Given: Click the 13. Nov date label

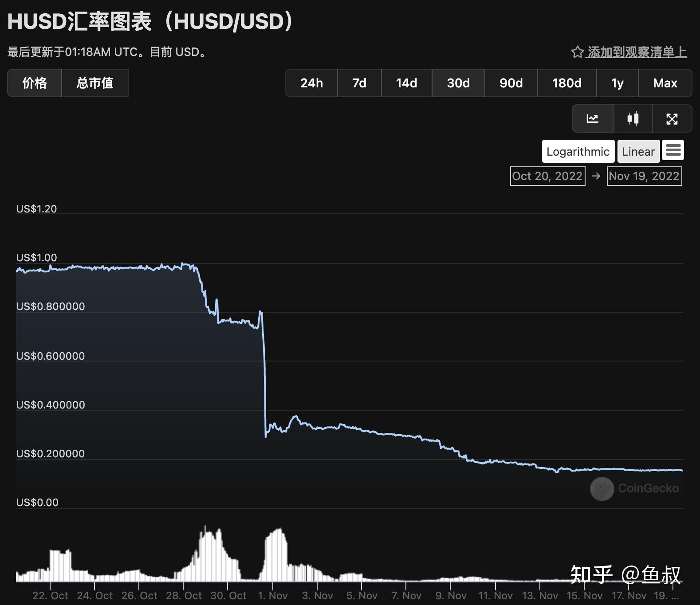Looking at the screenshot, I should coord(540,596).
